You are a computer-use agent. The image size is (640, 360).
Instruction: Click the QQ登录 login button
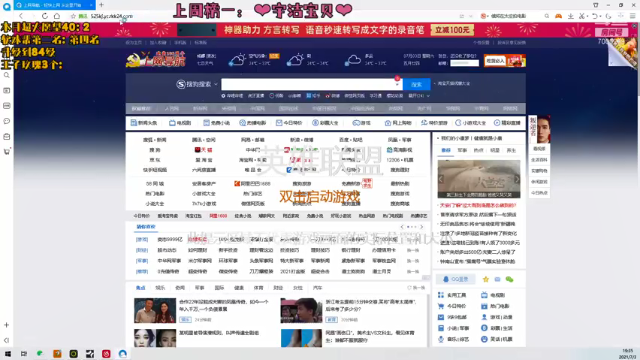(456, 279)
